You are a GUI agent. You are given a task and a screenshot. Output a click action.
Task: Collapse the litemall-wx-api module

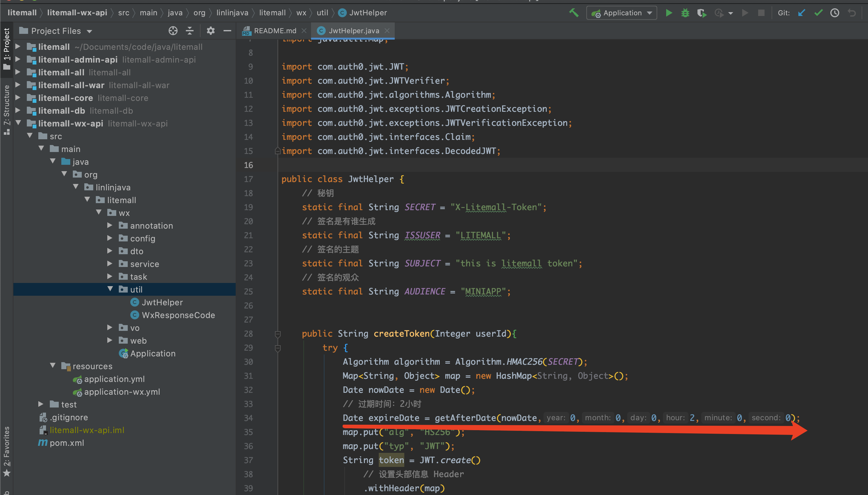(18, 123)
